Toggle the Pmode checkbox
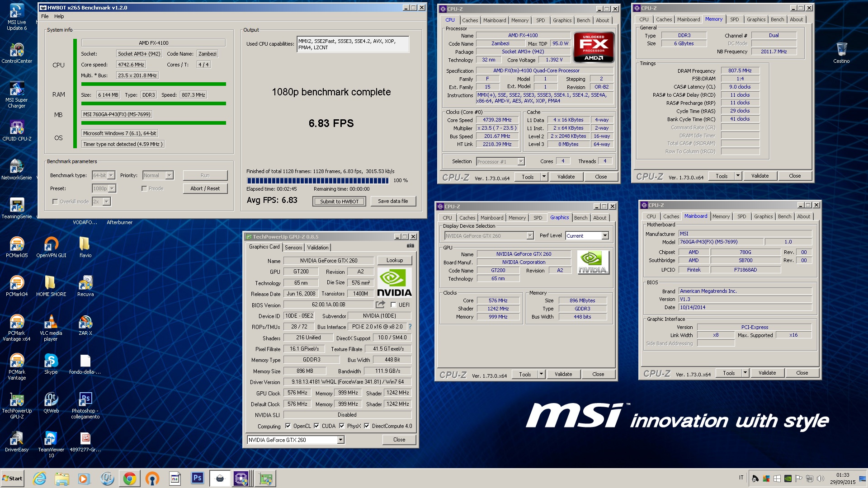This screenshot has height=488, width=868. 144,188
